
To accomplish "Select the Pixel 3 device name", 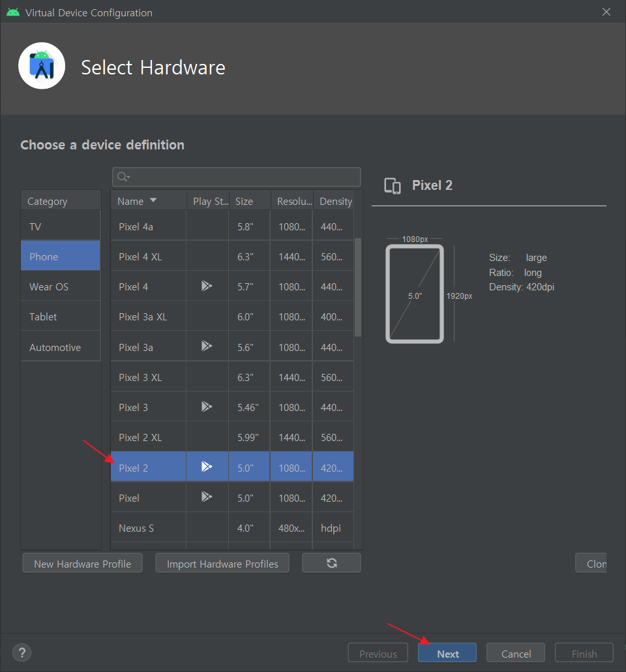I will coord(133,407).
